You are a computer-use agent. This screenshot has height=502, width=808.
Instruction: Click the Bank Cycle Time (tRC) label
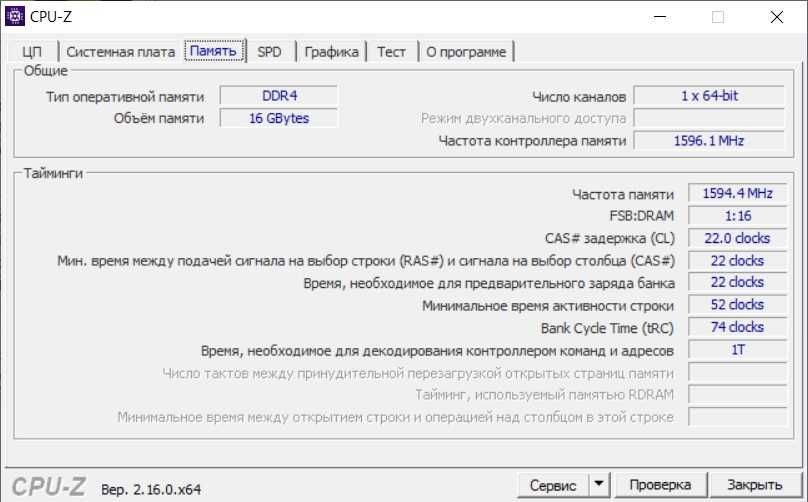(x=607, y=328)
